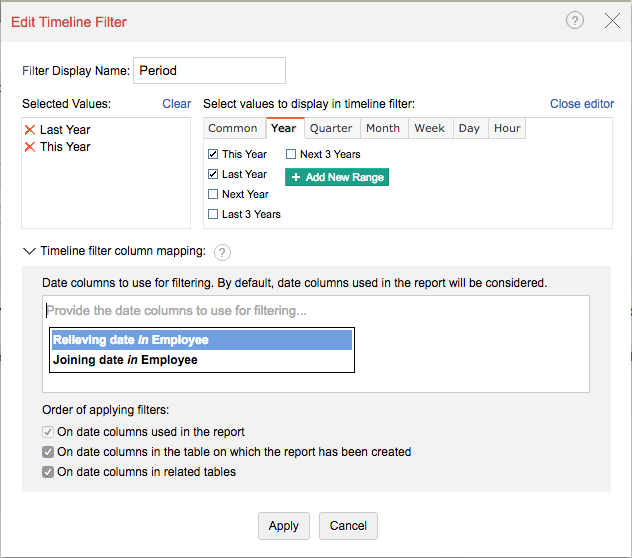
Task: Click the Clear link
Action: (176, 104)
